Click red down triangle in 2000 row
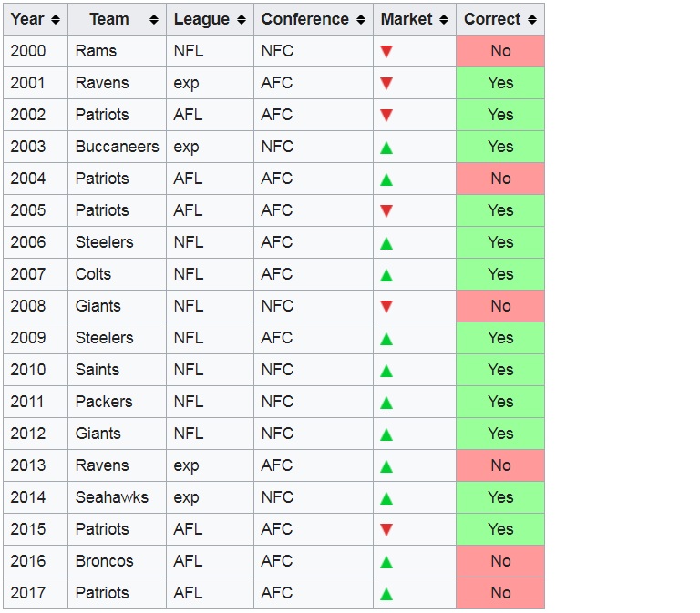This screenshot has width=700, height=613. [386, 51]
